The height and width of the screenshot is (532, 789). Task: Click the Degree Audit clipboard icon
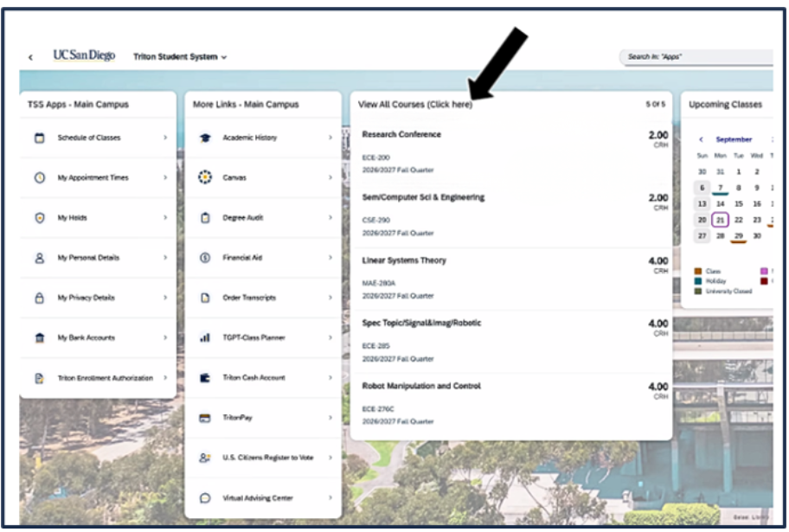pyautogui.click(x=205, y=217)
